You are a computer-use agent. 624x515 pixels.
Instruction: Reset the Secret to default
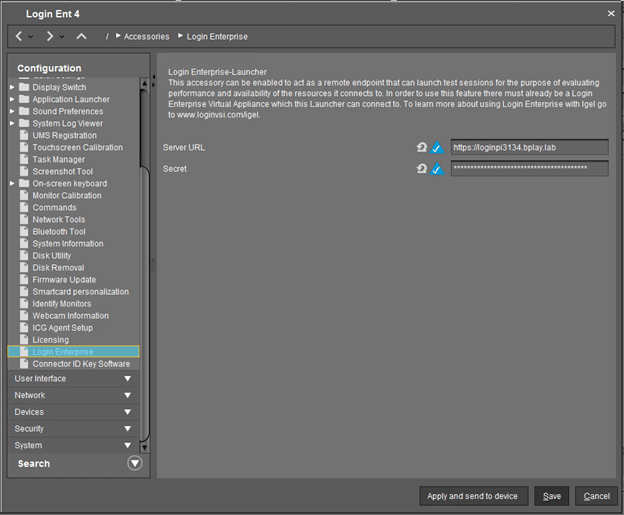click(421, 169)
